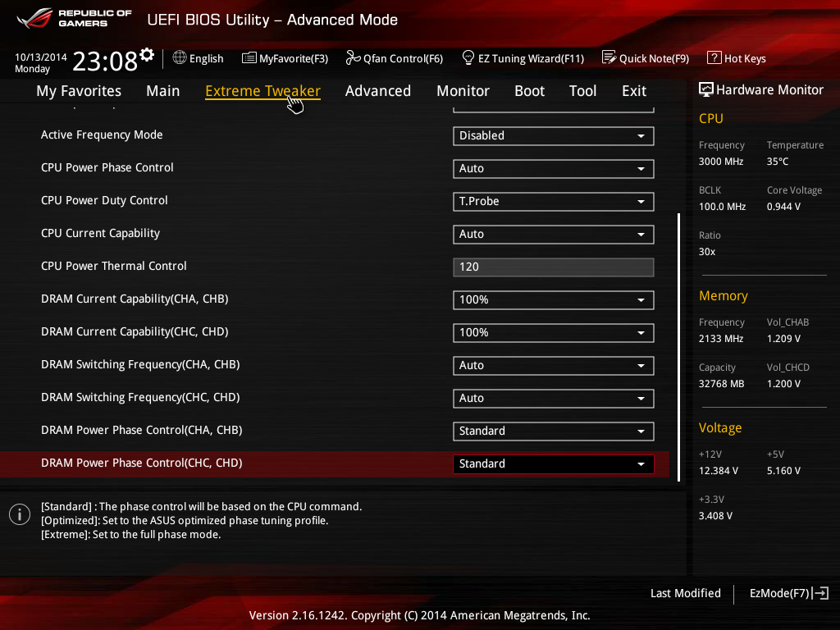Select the CPU Power Phase Control label
Viewport: 840px width, 630px height.
tap(107, 167)
